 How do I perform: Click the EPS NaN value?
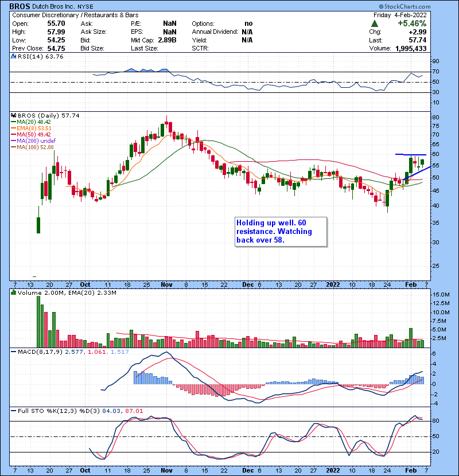click(x=169, y=32)
